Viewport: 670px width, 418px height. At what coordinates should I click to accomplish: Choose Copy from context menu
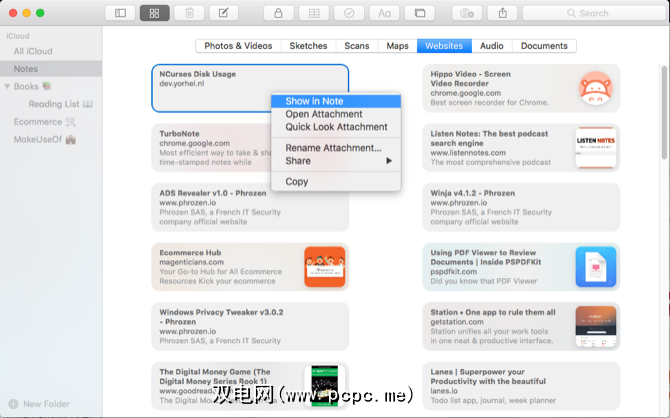(x=336, y=182)
